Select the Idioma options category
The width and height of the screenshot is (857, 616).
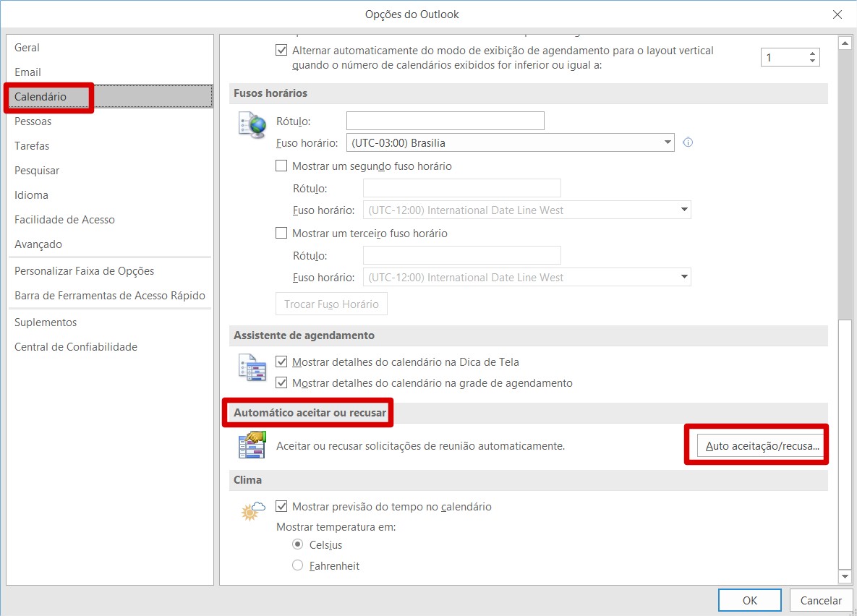click(109, 195)
